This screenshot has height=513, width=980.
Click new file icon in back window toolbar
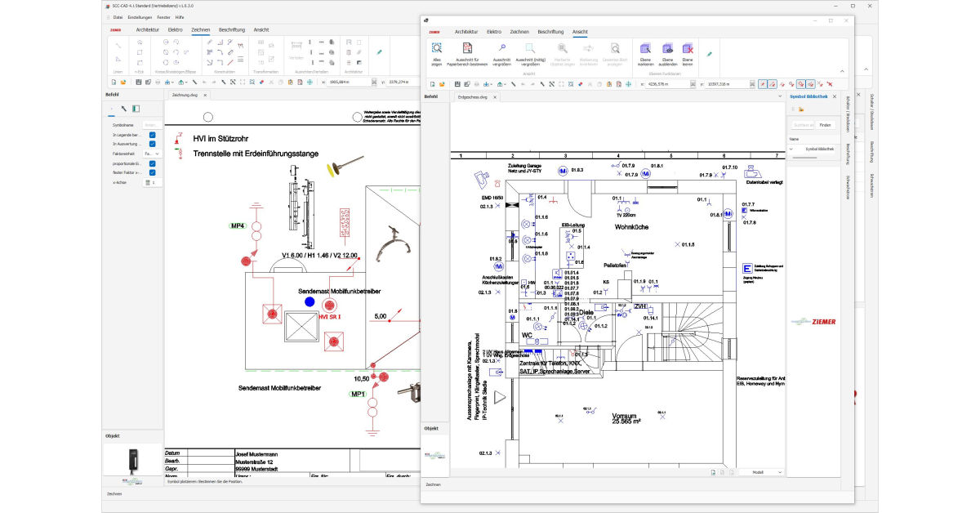tap(114, 82)
